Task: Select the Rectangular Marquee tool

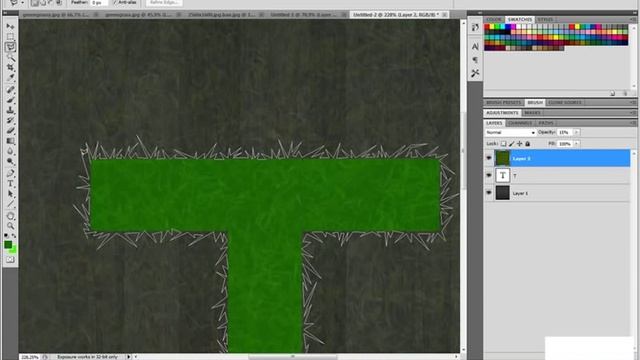Action: (10, 37)
